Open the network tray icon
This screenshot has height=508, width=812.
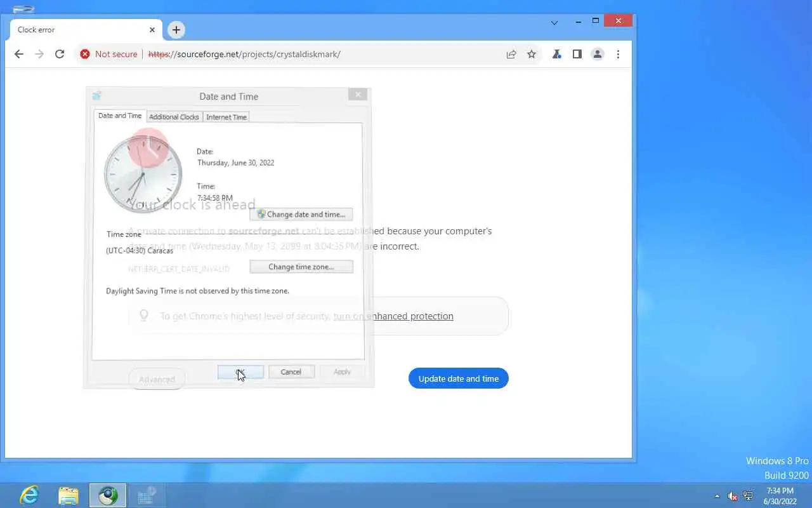tap(748, 496)
